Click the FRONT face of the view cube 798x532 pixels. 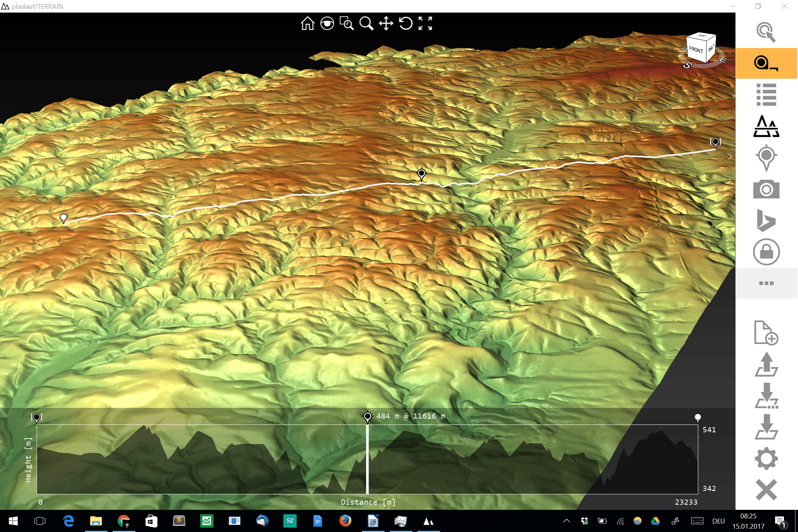pos(696,50)
